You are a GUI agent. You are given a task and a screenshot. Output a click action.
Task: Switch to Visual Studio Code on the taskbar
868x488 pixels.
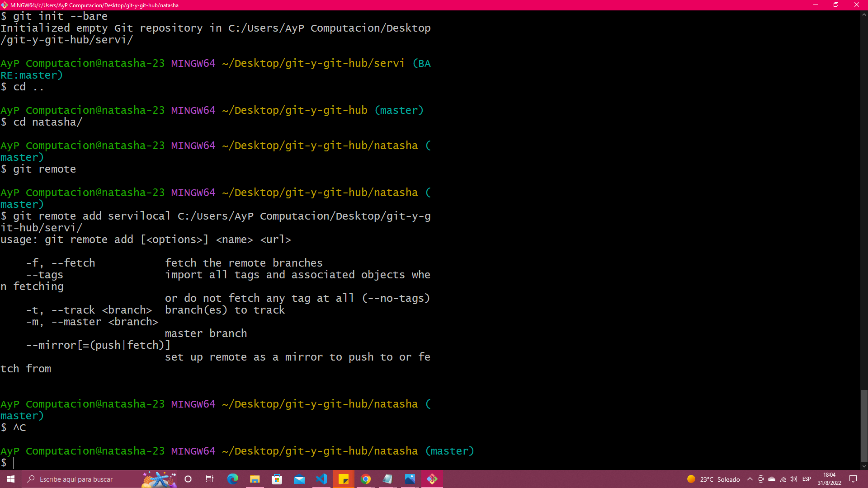(x=321, y=479)
